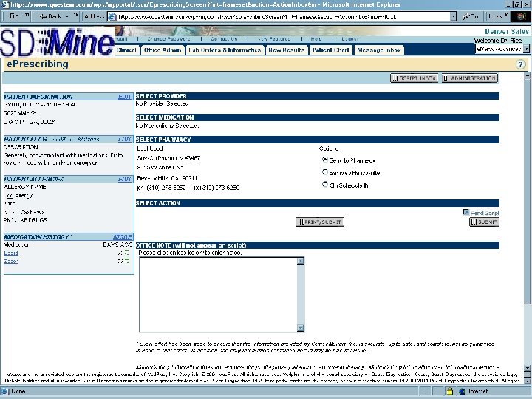The width and height of the screenshot is (532, 399).
Task: Open the address bar URL dropdown
Action: tap(453, 16)
